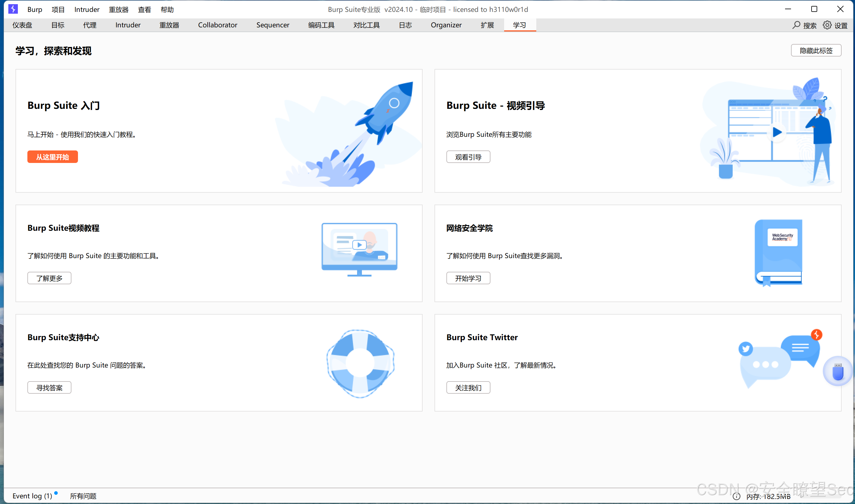This screenshot has height=504, width=855.
Task: Click the memory info circle icon
Action: click(736, 496)
